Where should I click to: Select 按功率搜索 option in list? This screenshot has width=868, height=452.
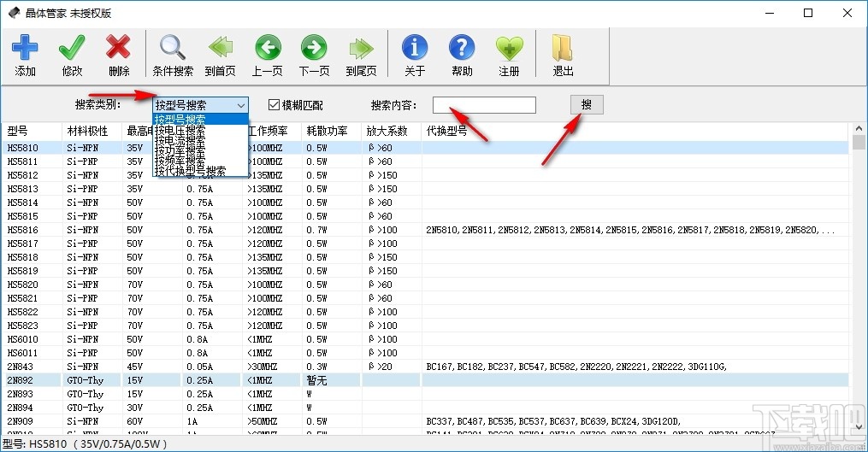pyautogui.click(x=200, y=150)
